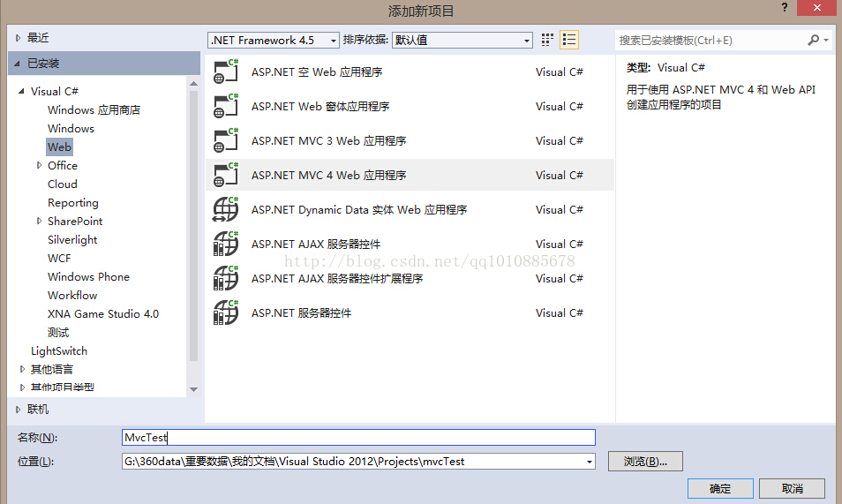
Task: Switch to medium icons list view
Action: (569, 40)
